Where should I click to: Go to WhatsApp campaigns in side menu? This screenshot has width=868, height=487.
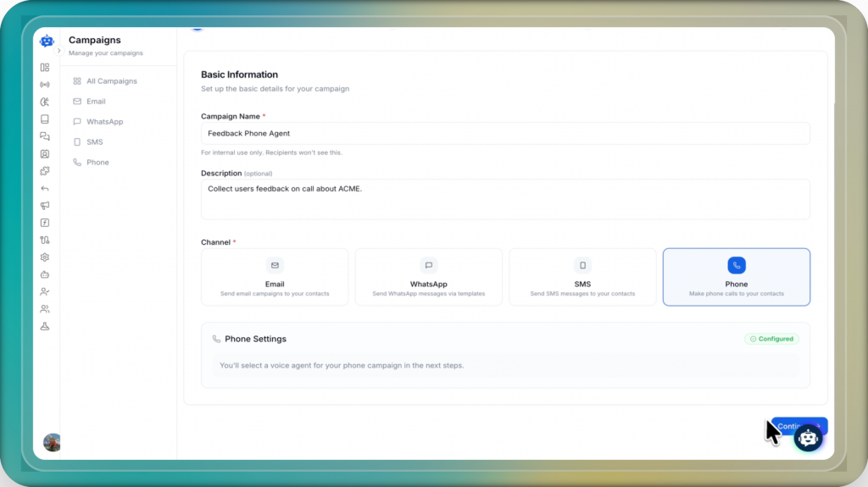[104, 122]
